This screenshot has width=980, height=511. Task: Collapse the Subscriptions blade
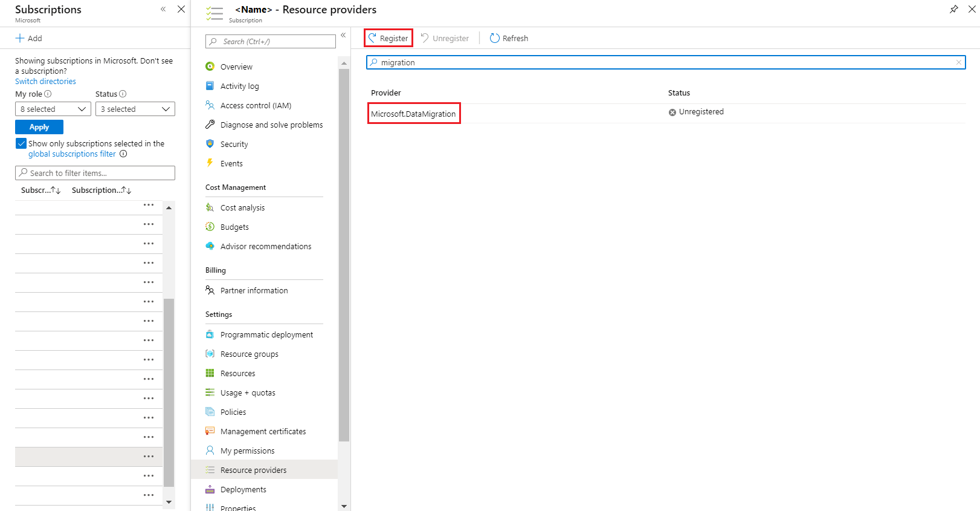[x=163, y=9]
